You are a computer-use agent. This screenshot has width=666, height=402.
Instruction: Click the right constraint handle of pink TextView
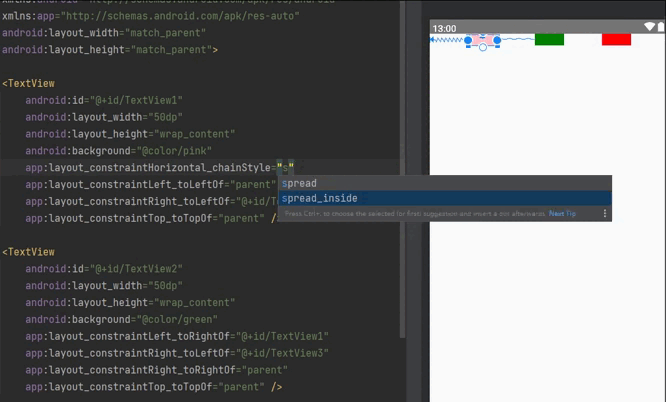[x=497, y=40]
